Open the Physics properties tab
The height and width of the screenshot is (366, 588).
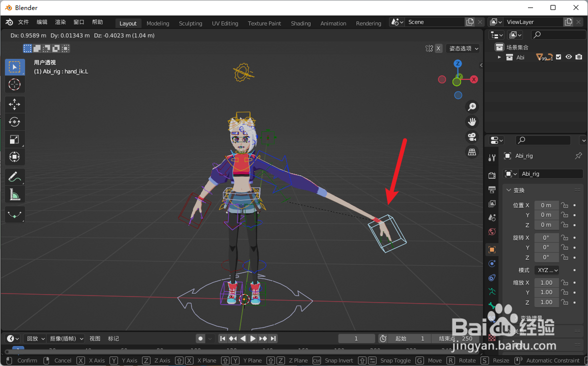[492, 264]
